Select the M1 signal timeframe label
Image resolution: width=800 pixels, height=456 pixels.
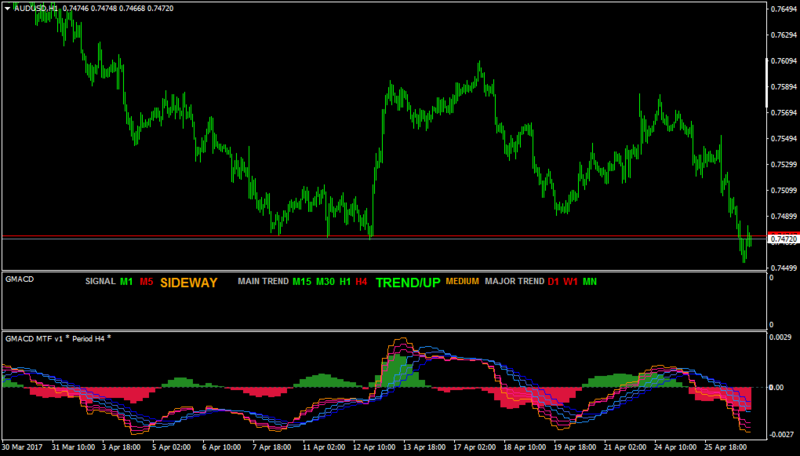tap(126, 282)
